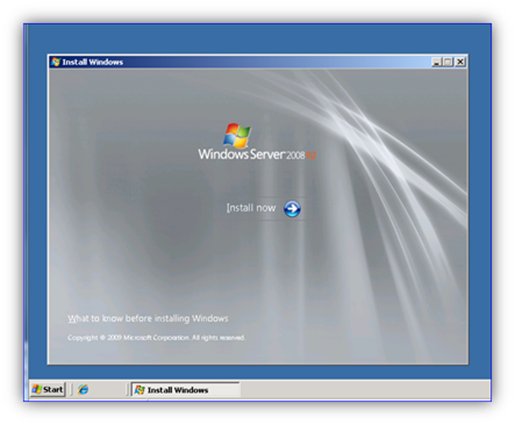Viewport: 515px width, 425px height.
Task: Click the Microsoft copyright notice text
Action: (156, 338)
